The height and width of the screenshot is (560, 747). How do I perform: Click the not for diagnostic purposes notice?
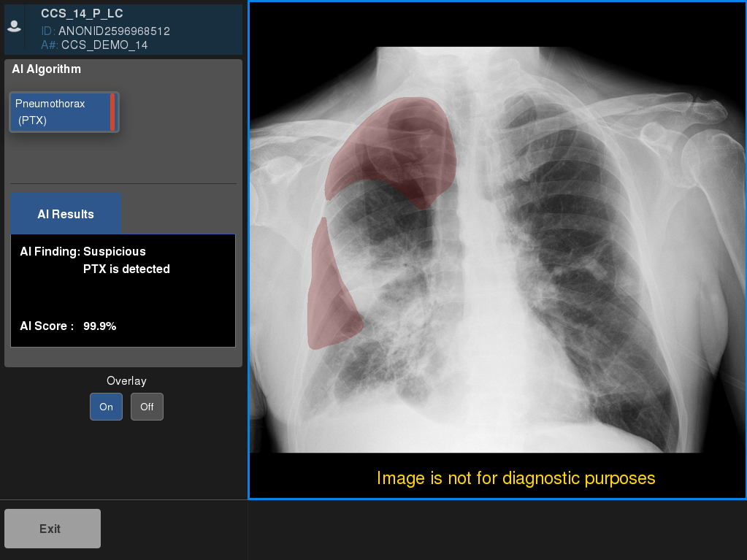coord(516,478)
